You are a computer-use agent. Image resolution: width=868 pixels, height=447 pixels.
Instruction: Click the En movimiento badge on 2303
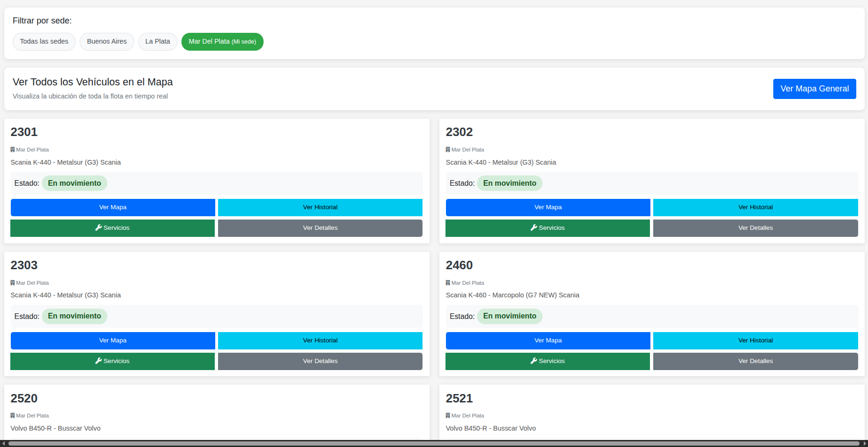(75, 316)
